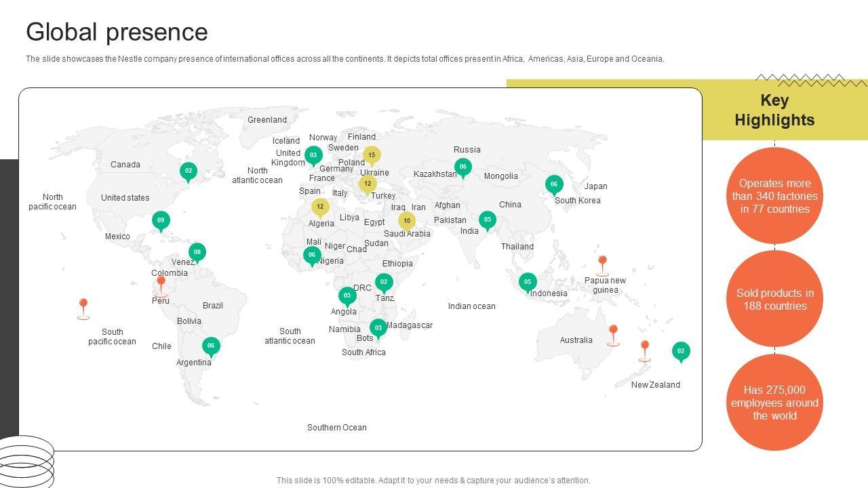The height and width of the screenshot is (488, 868).
Task: Click the yellow 15 pin near Finland
Action: click(x=372, y=155)
